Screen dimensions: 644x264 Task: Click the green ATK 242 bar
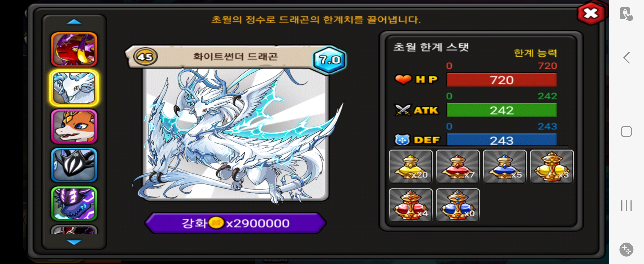tap(502, 110)
